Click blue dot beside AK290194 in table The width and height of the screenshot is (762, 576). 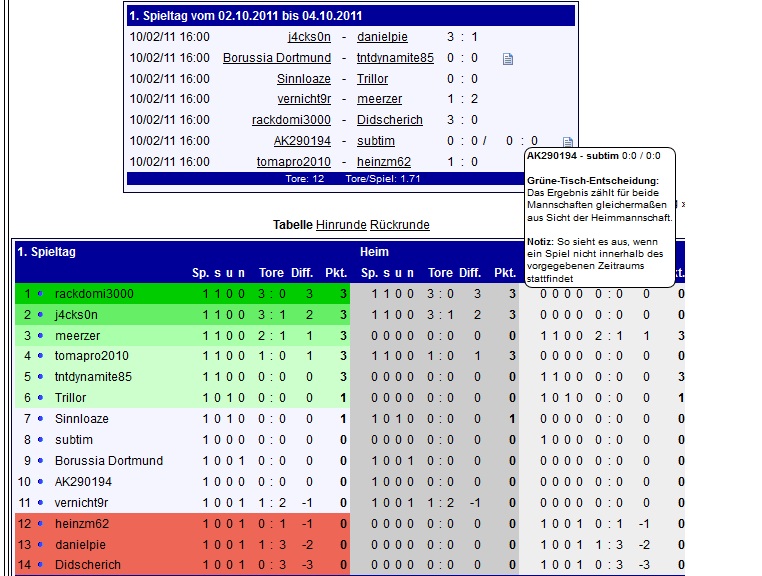point(40,482)
